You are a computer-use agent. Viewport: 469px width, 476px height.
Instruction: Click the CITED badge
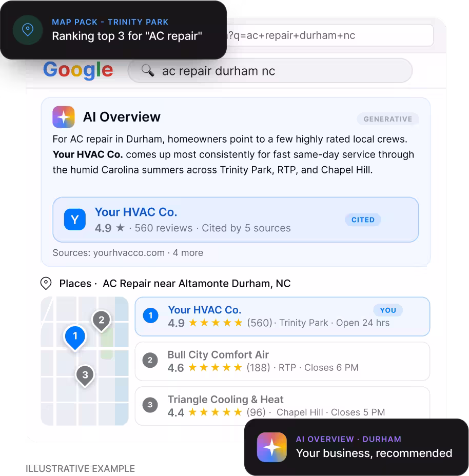coord(363,220)
